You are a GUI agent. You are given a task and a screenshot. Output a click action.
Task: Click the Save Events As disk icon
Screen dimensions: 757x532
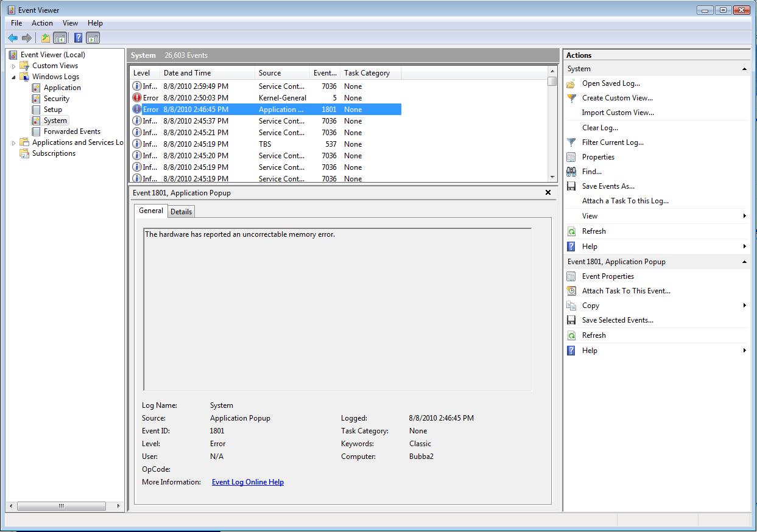[571, 186]
